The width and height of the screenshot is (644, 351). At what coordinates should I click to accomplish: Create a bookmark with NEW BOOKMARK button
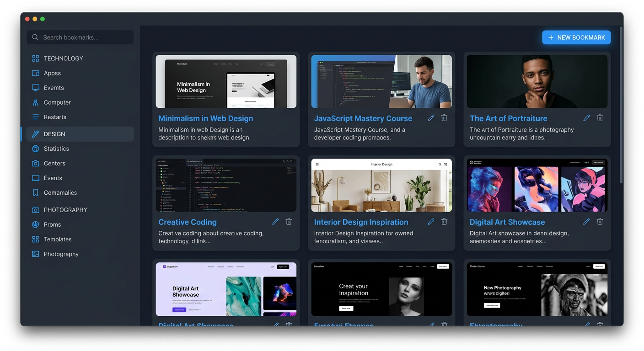(x=576, y=37)
